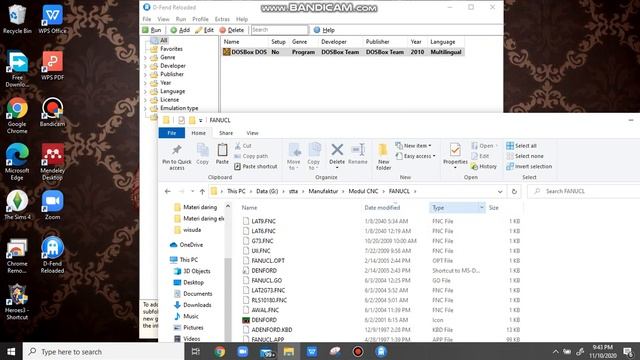Click Add in D-Fend Reloaded toolbar

click(180, 30)
